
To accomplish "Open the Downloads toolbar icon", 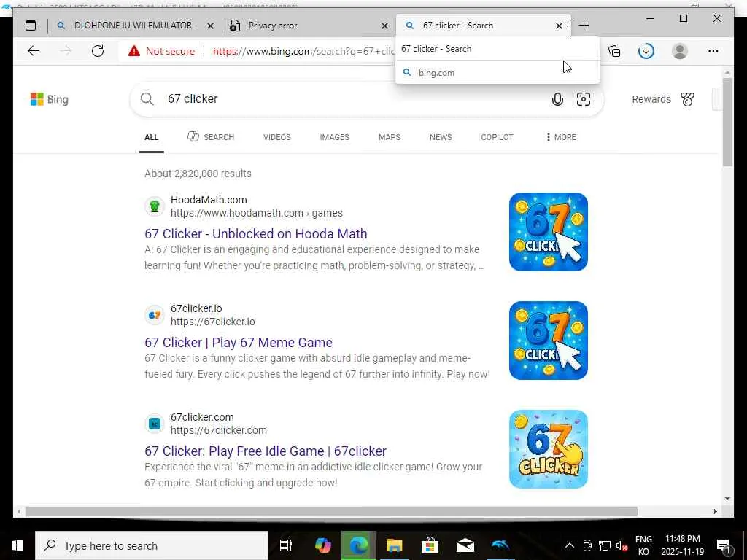I will [x=646, y=51].
